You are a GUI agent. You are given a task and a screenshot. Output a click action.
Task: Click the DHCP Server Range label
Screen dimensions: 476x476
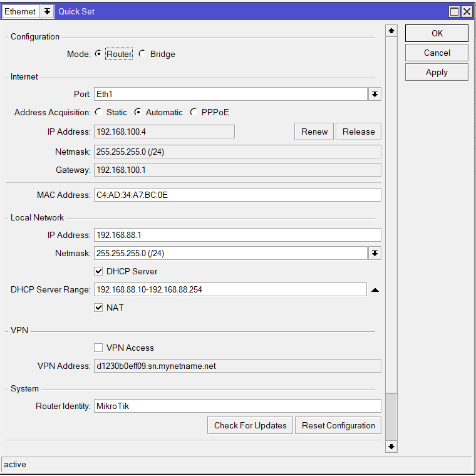51,289
